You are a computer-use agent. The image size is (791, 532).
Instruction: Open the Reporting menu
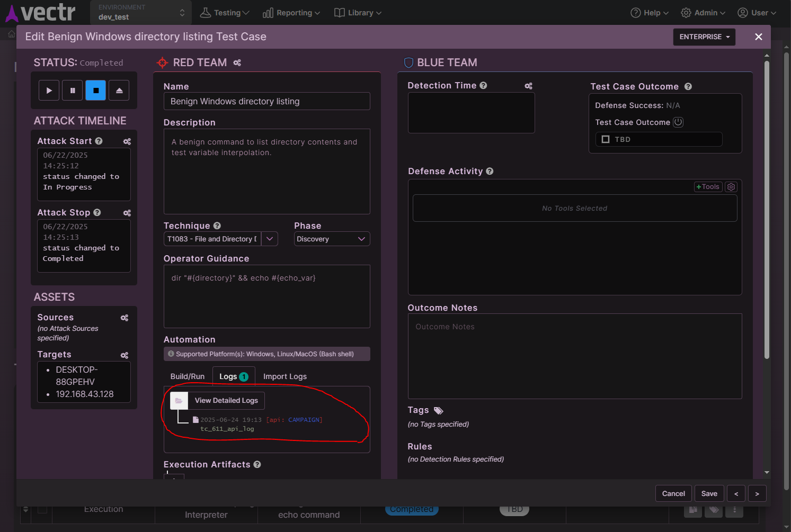(x=291, y=12)
